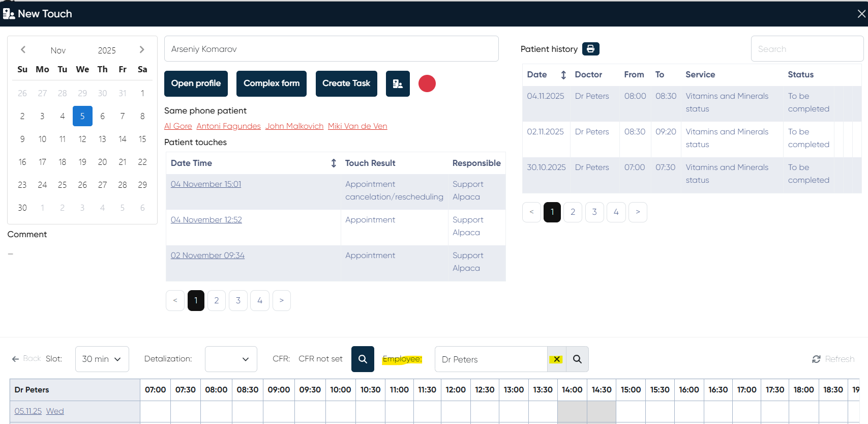Go to the previous calendar month

23,50
